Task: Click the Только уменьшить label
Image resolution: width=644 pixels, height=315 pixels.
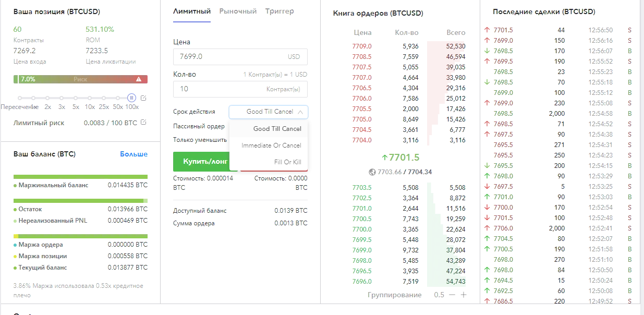Action: pos(200,140)
